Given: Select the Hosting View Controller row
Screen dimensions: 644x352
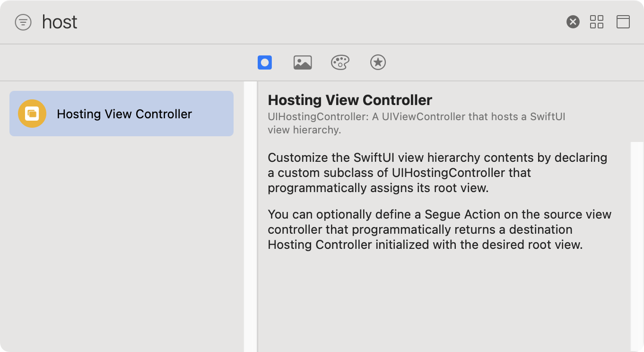Looking at the screenshot, I should coord(122,114).
